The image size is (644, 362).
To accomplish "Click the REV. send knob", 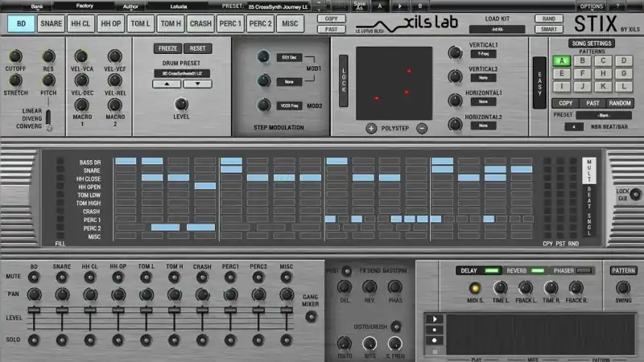I will point(369,287).
